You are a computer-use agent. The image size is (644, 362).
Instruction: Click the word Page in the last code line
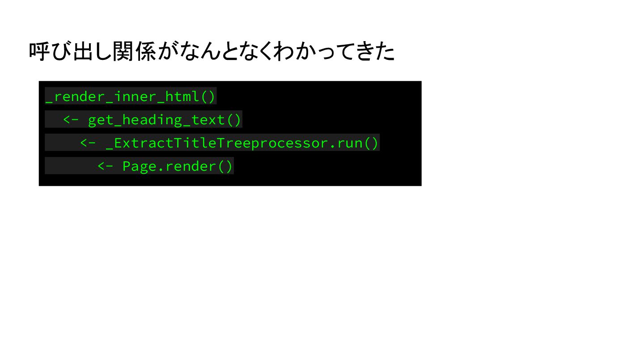coord(140,166)
